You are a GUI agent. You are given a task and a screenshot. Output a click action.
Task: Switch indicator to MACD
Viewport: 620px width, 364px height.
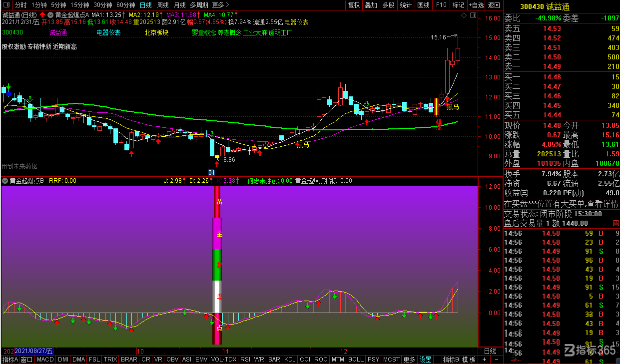point(45,360)
